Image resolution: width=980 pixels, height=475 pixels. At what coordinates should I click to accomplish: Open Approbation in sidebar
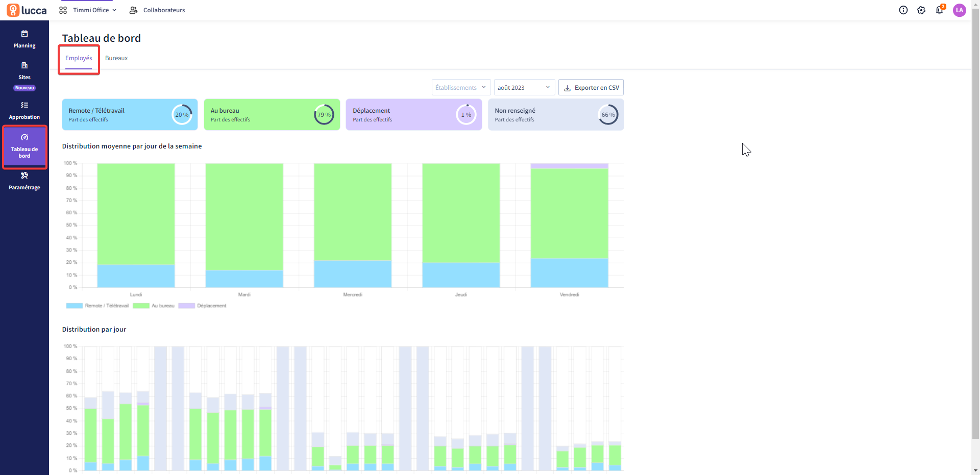[x=24, y=111]
